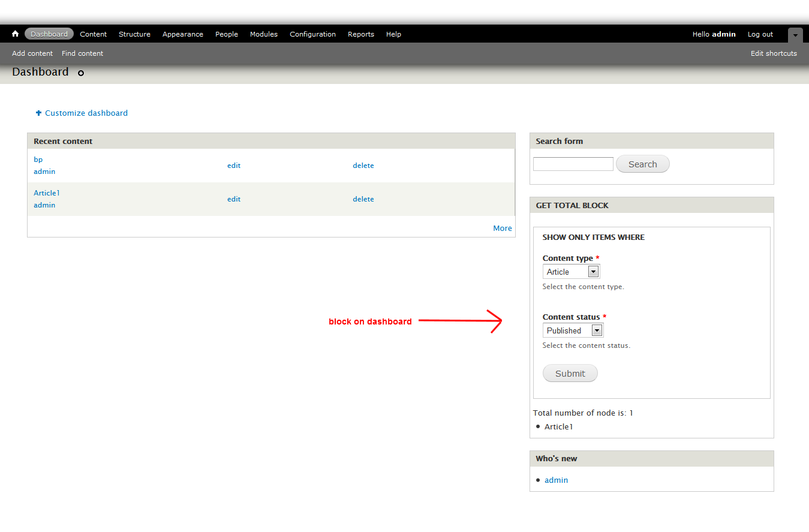Open the Modules menu

[264, 34]
